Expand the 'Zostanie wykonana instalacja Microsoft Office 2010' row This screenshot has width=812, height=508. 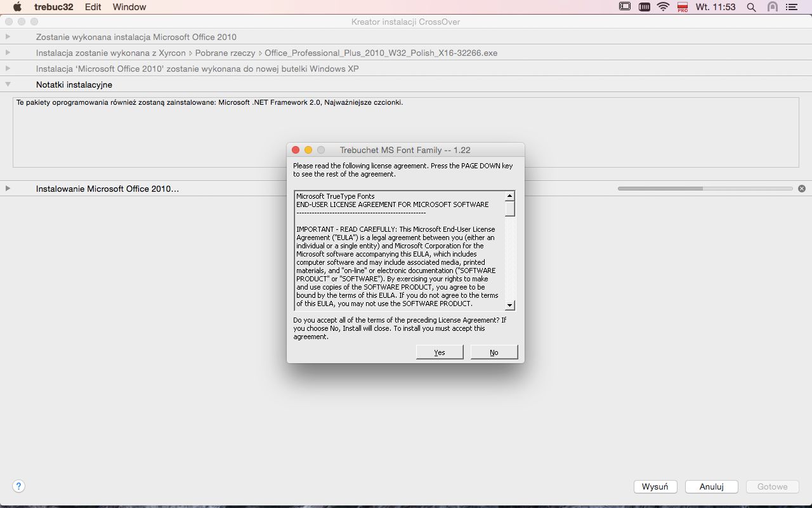(8, 37)
